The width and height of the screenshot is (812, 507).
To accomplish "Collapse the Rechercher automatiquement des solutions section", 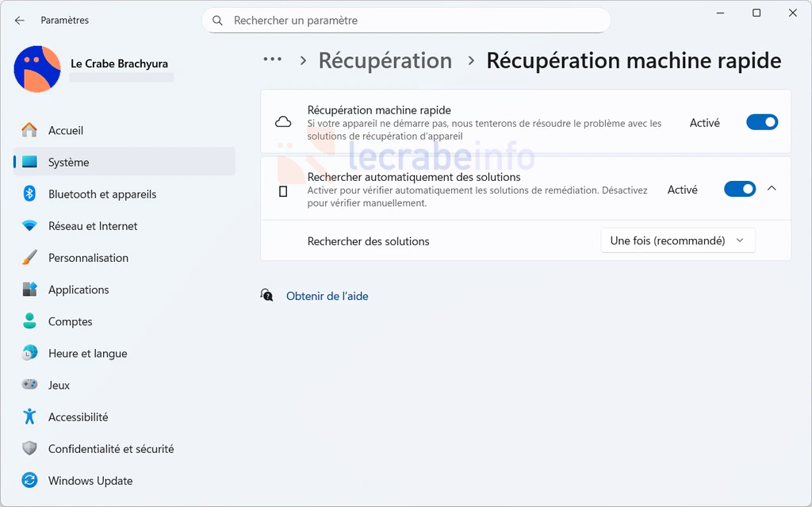I will (772, 189).
